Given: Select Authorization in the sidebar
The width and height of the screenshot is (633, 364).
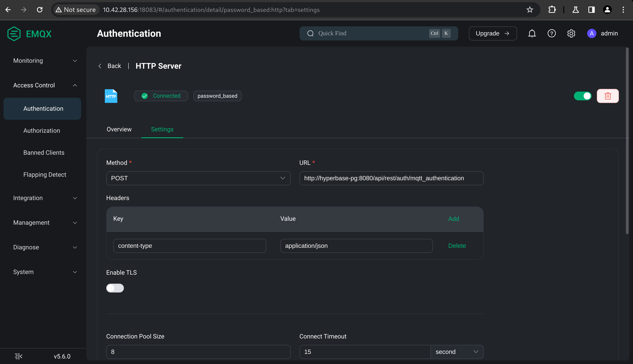Looking at the screenshot, I should click(x=42, y=131).
